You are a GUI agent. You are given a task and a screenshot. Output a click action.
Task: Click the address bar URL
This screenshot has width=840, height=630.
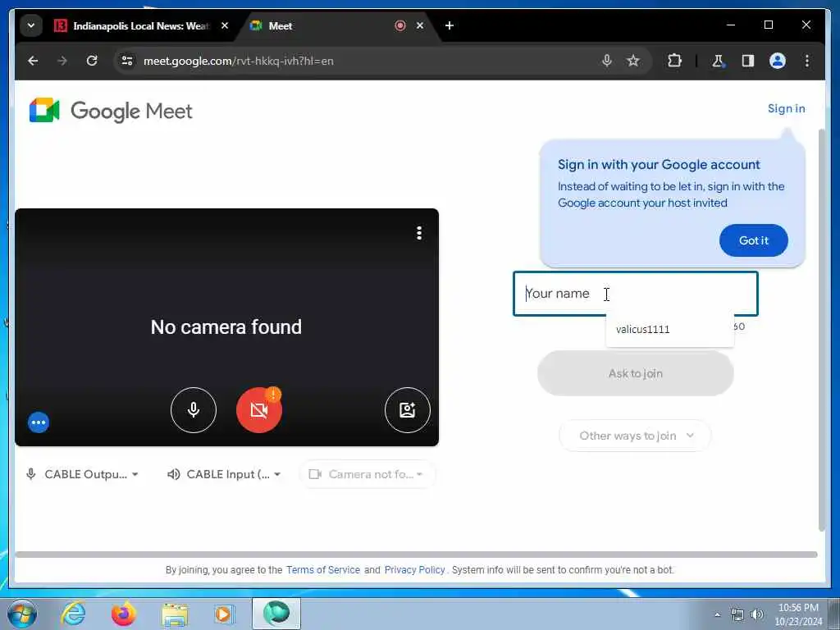[x=239, y=61]
